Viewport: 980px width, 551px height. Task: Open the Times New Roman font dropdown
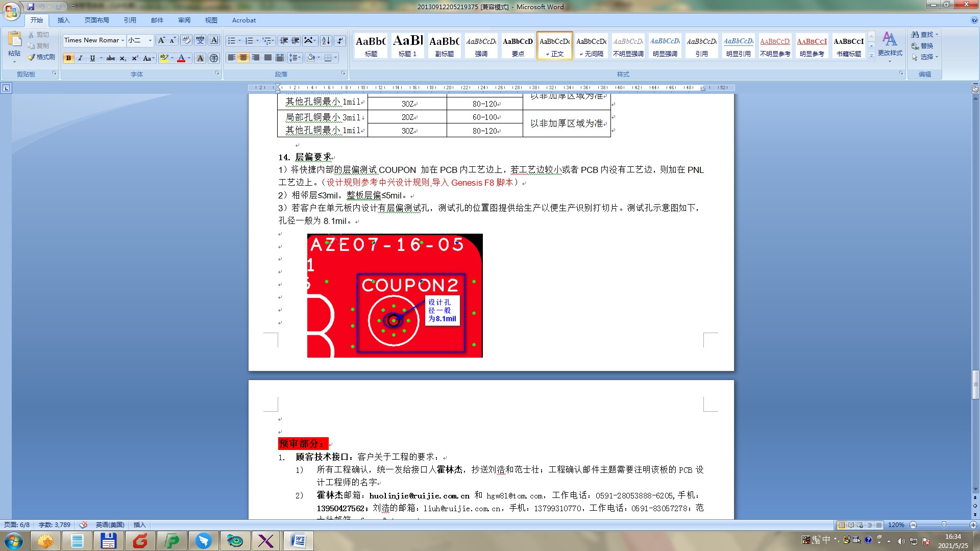click(122, 40)
